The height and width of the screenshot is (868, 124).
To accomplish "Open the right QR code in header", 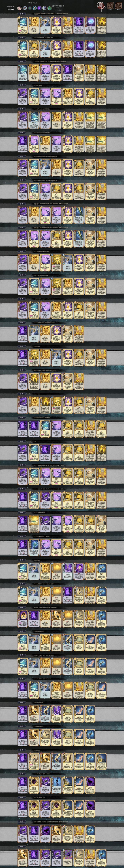I will click(119, 5).
